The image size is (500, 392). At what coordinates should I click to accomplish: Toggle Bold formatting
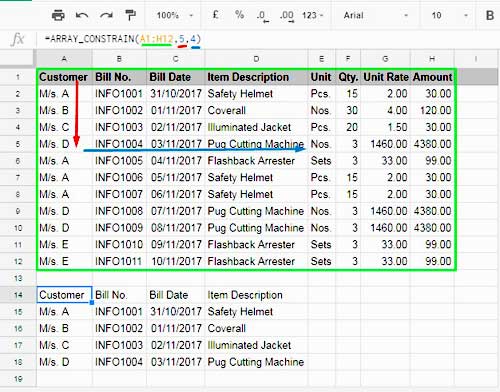click(489, 15)
